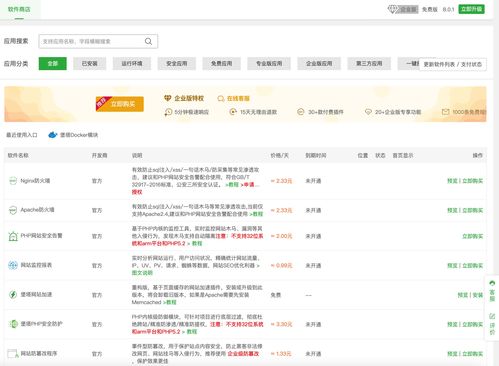Click the Apache防火墙 row icon

click(x=13, y=210)
